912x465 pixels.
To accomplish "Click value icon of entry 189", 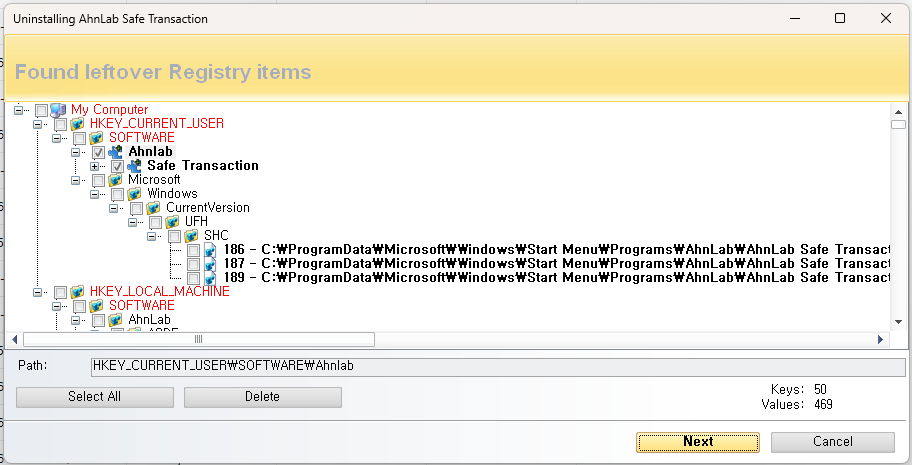I will point(210,278).
